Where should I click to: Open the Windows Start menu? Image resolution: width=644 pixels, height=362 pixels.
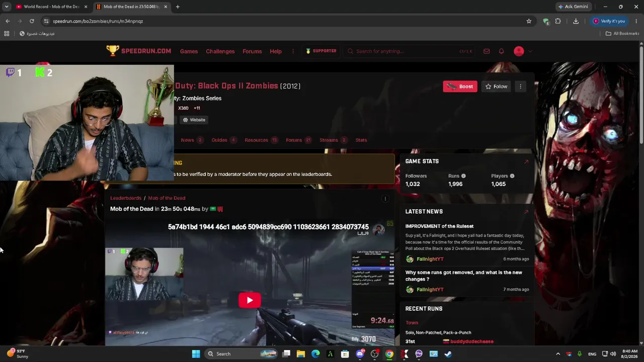(196, 354)
